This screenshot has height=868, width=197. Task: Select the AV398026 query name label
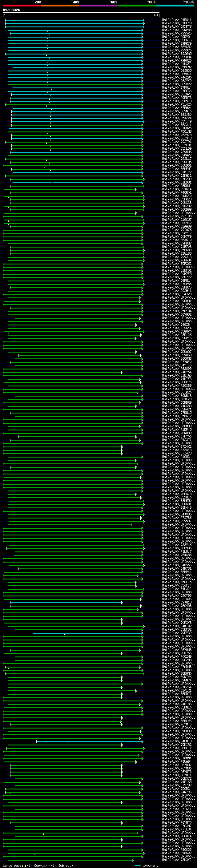11,10
